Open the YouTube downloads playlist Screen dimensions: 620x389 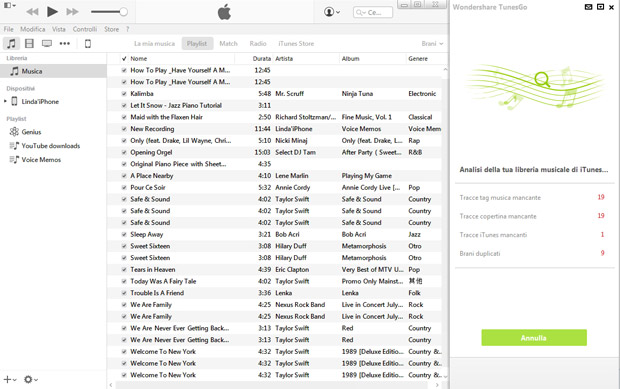click(x=51, y=146)
